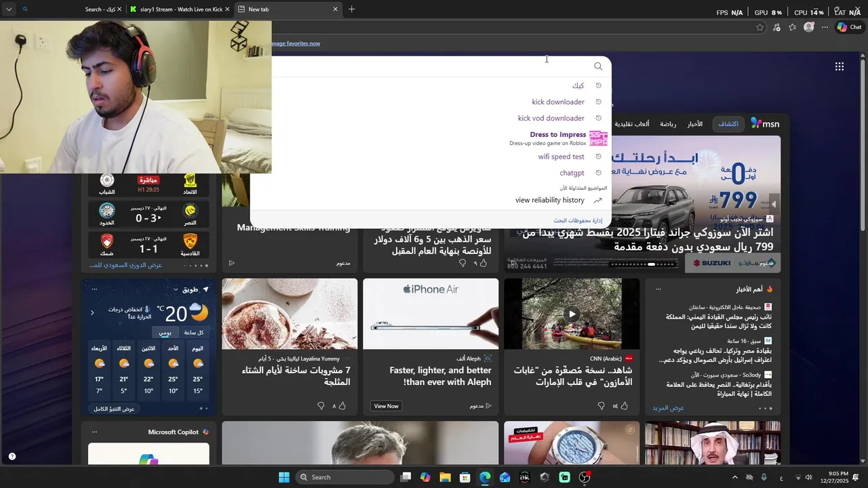Open a new browser tab
The height and width of the screenshot is (488, 868).
[x=351, y=9]
